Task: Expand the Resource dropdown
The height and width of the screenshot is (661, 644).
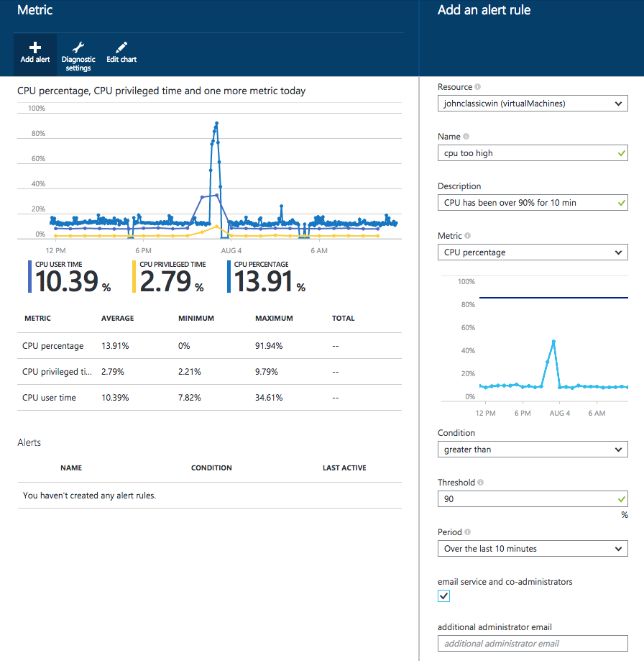Action: pyautogui.click(x=532, y=104)
